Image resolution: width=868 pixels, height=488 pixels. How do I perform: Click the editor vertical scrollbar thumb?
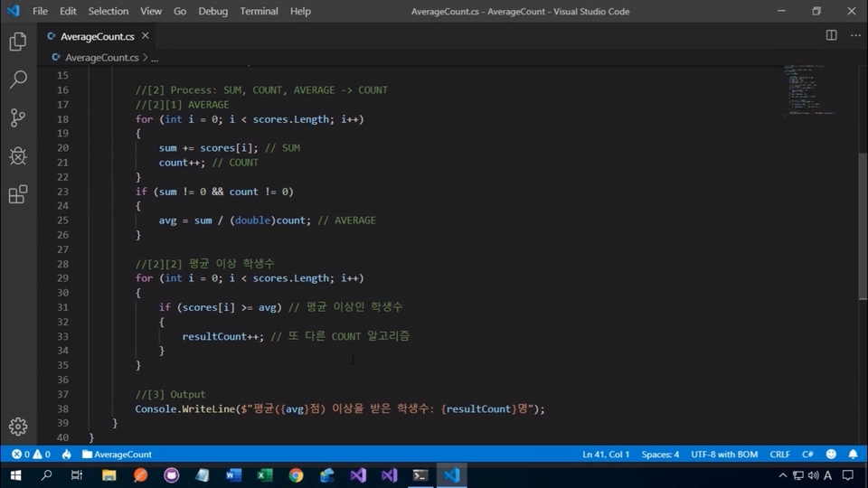click(863, 226)
